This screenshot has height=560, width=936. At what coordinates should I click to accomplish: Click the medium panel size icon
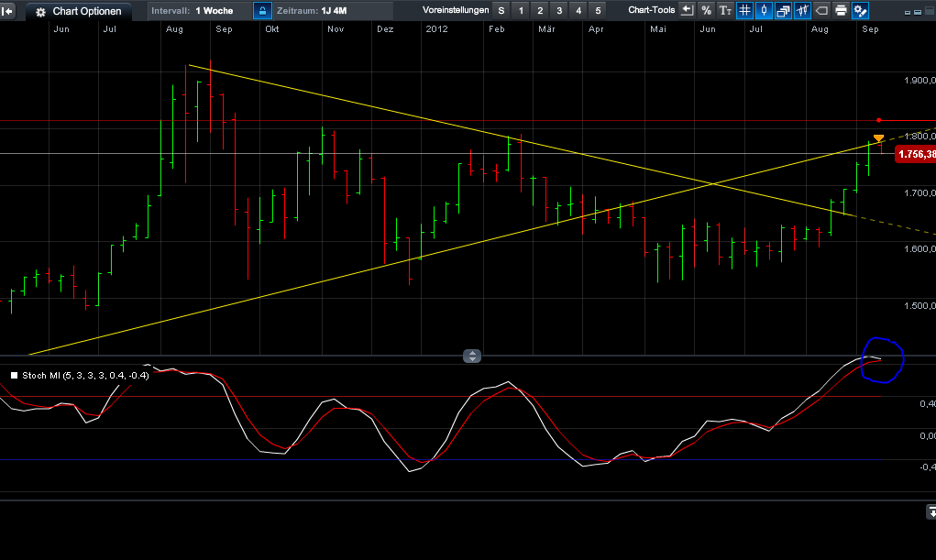pos(918,12)
